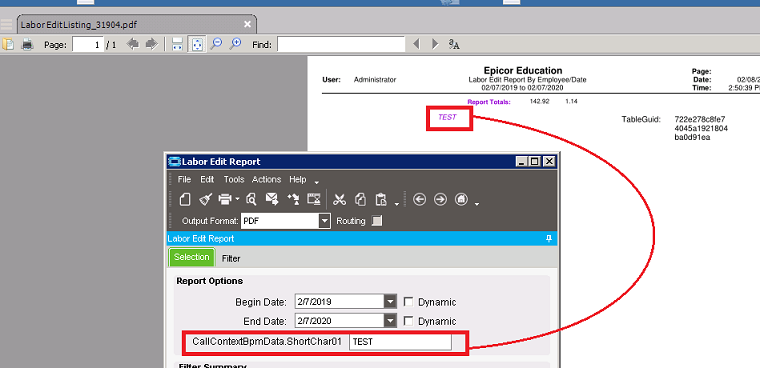The height and width of the screenshot is (368, 760).
Task: Expand overflow arrow after Paste icon
Action: click(x=396, y=204)
